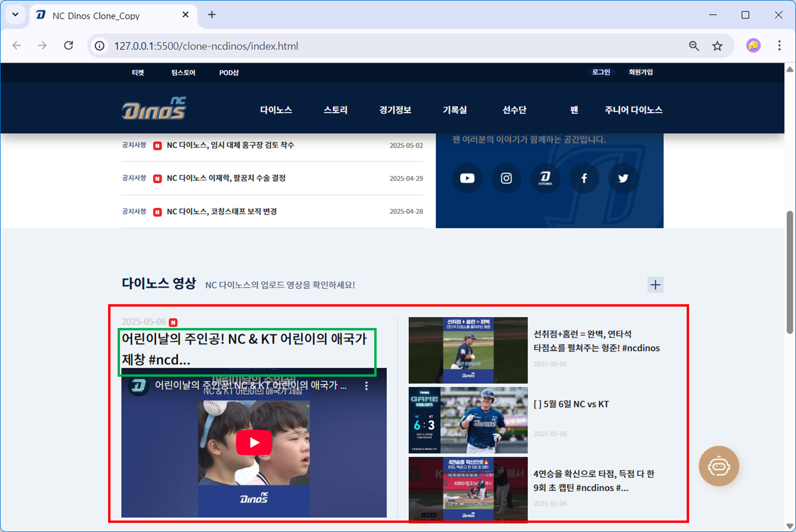Play the embedded YouTube video
Image resolution: width=796 pixels, height=532 pixels.
point(254,442)
